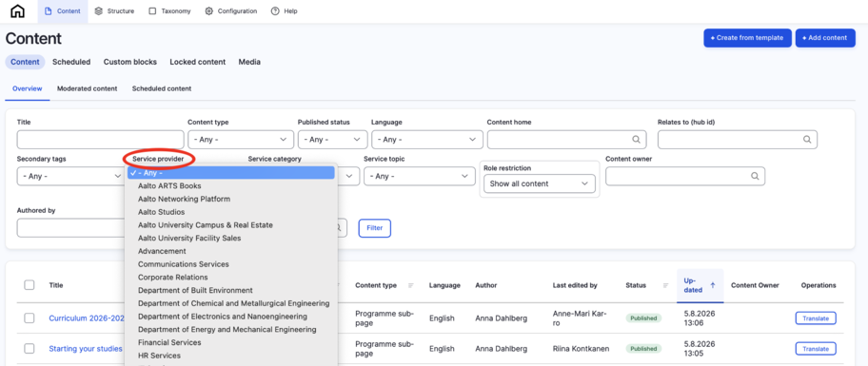Open the Service topic dropdown

click(419, 177)
